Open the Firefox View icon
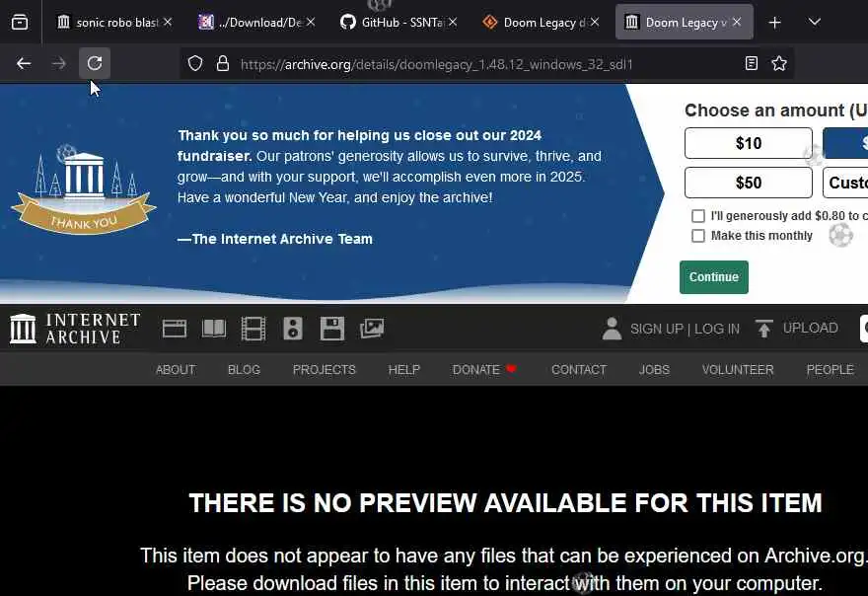The image size is (868, 596). pos(20,23)
